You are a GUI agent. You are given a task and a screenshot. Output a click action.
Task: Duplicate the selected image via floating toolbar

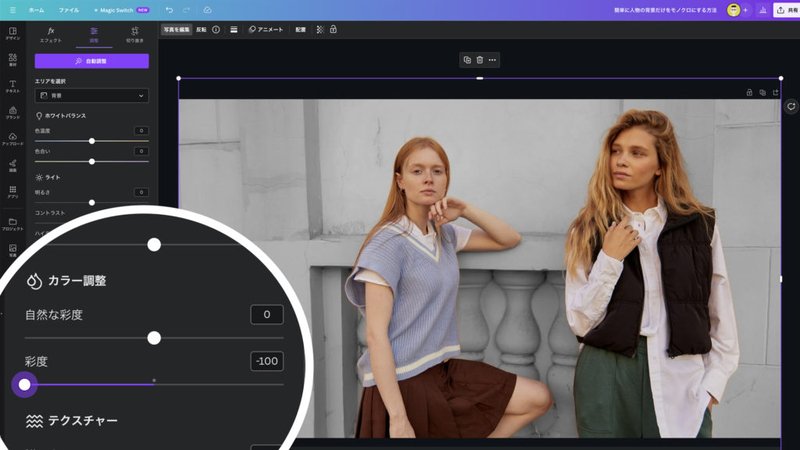(467, 60)
